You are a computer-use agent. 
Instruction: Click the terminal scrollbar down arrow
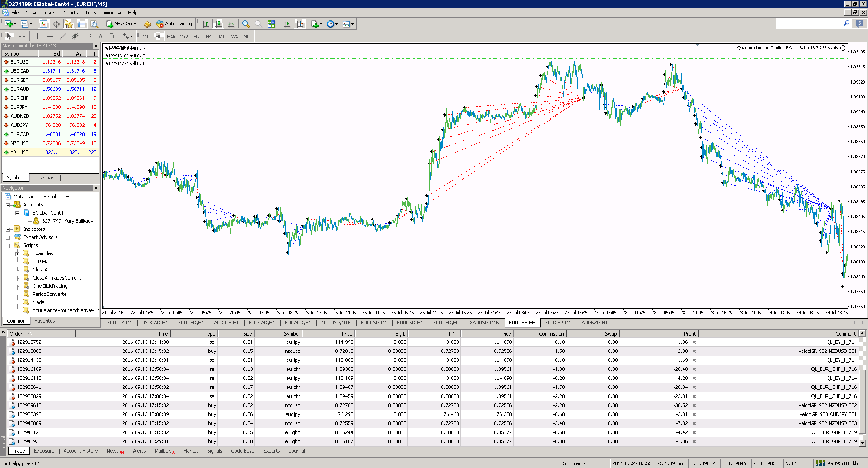[863, 443]
